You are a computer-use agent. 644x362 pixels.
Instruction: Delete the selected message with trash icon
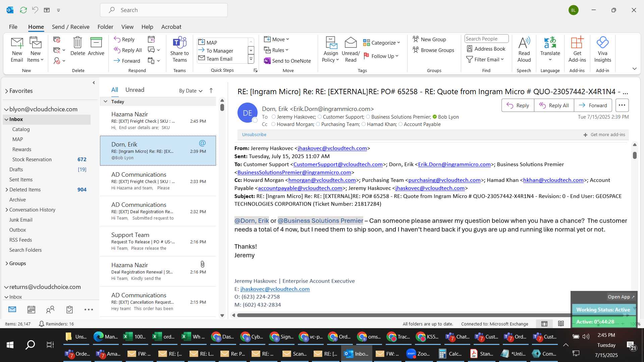click(x=77, y=46)
